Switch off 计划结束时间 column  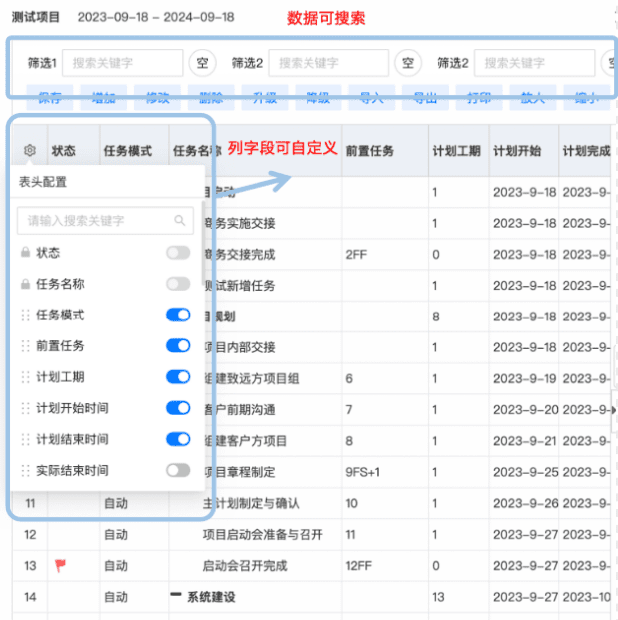click(178, 439)
